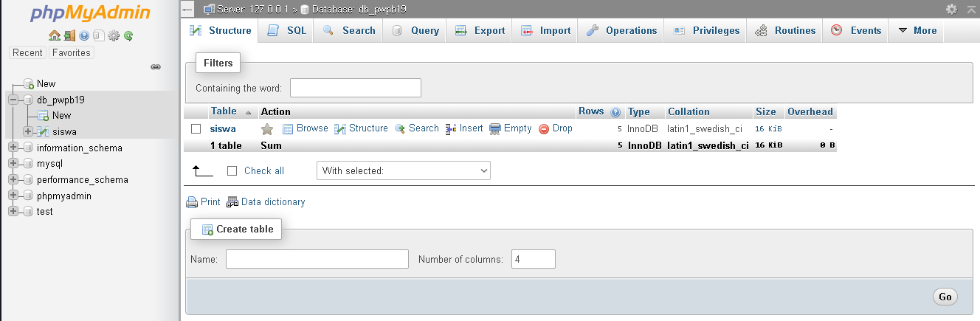Click the new table Name input field
Screen dimensions: 980x321
point(317,259)
